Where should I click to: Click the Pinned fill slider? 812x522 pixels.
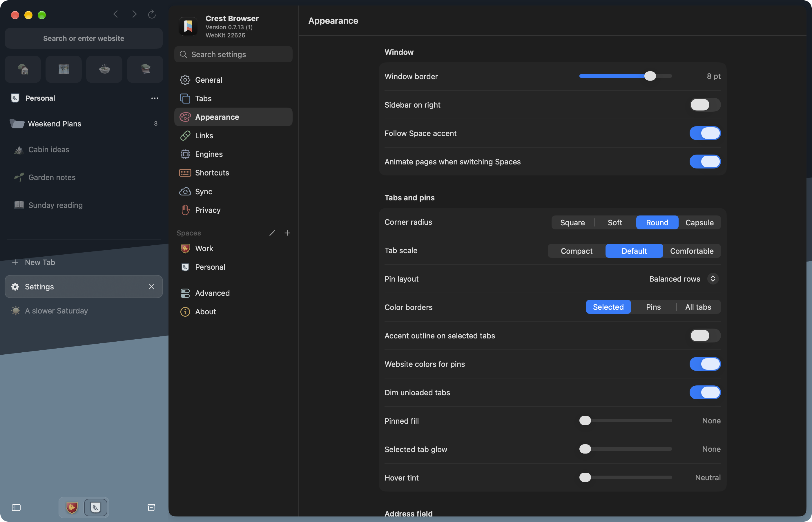625,421
